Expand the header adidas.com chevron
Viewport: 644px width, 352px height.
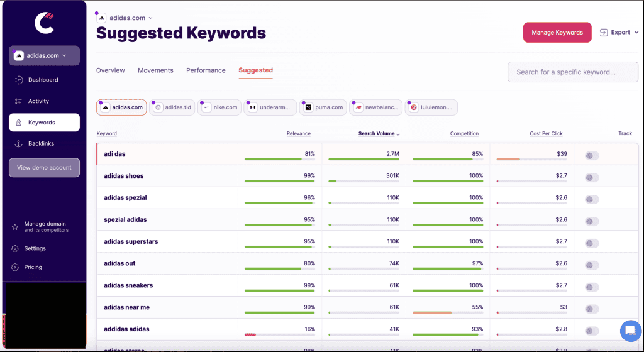(x=150, y=18)
